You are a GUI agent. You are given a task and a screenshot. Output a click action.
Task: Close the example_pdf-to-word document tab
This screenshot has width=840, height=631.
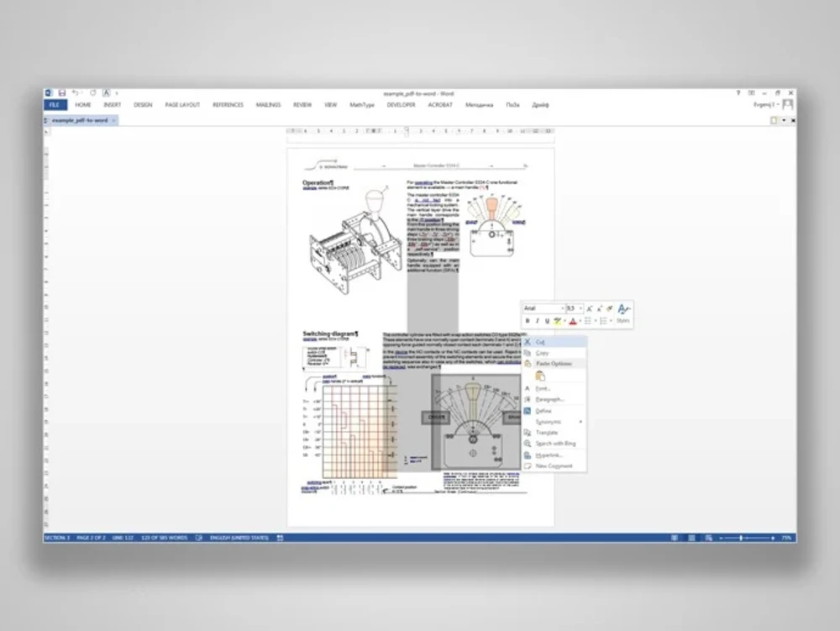tap(113, 120)
